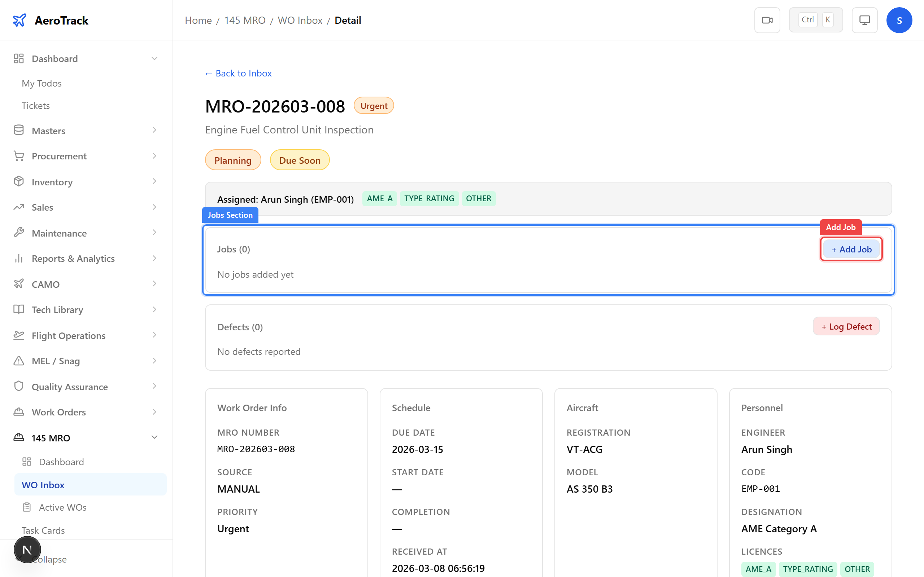Open Home from the breadcrumb trail

[198, 20]
